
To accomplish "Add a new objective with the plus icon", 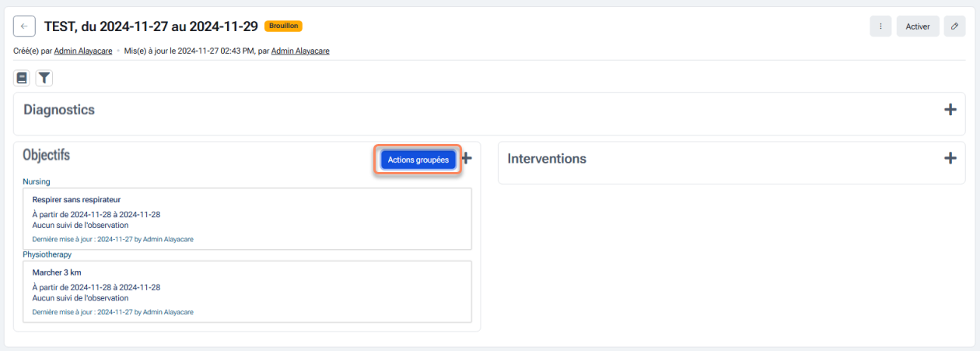I will (467, 158).
